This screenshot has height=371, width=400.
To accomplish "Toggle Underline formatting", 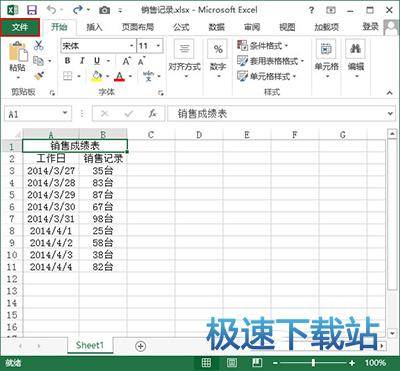I will pyautogui.click(x=97, y=61).
